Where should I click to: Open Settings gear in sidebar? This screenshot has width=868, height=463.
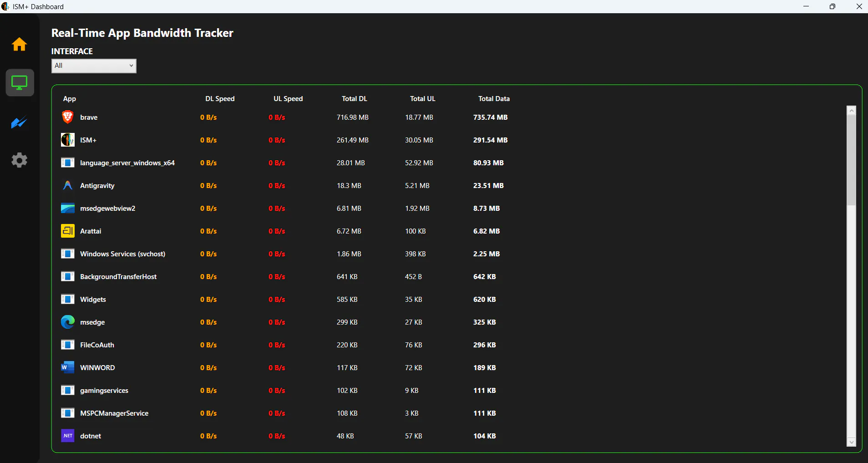click(19, 160)
